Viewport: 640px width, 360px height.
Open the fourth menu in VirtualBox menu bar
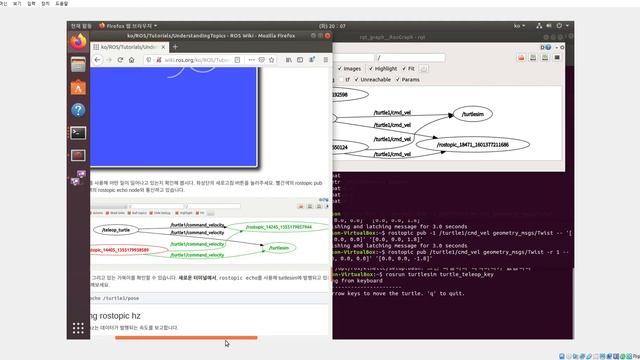click(x=45, y=3)
